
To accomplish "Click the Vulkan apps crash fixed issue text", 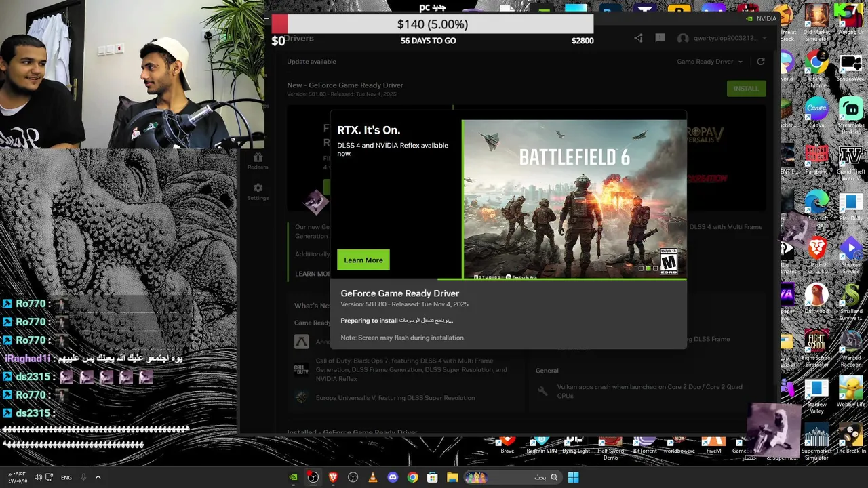I will coord(650,391).
